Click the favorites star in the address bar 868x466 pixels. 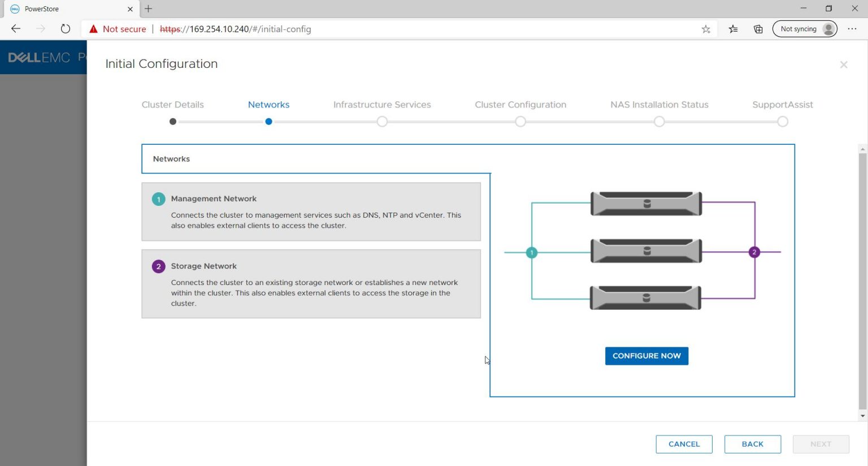pos(705,28)
